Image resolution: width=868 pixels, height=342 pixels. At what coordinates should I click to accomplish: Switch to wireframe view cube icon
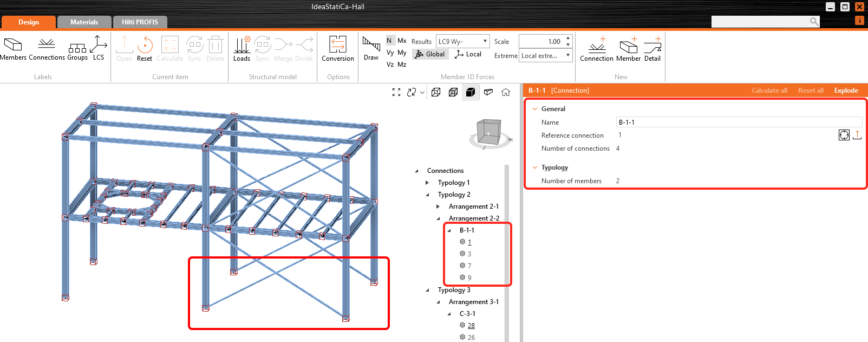point(436,92)
